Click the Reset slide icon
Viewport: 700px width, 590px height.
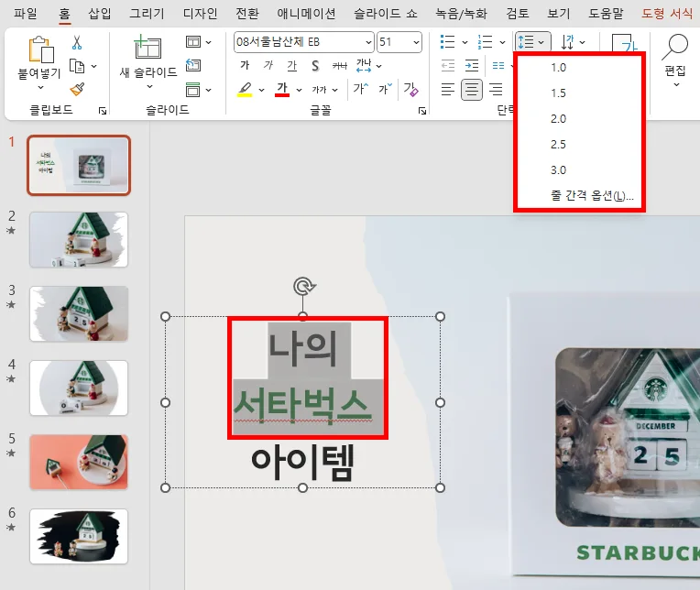tap(192, 66)
